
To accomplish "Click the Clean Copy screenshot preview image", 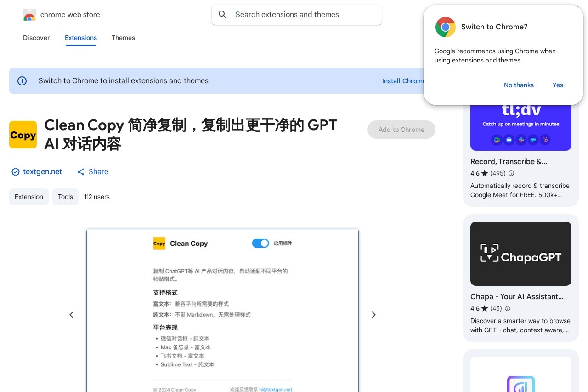I will click(222, 310).
